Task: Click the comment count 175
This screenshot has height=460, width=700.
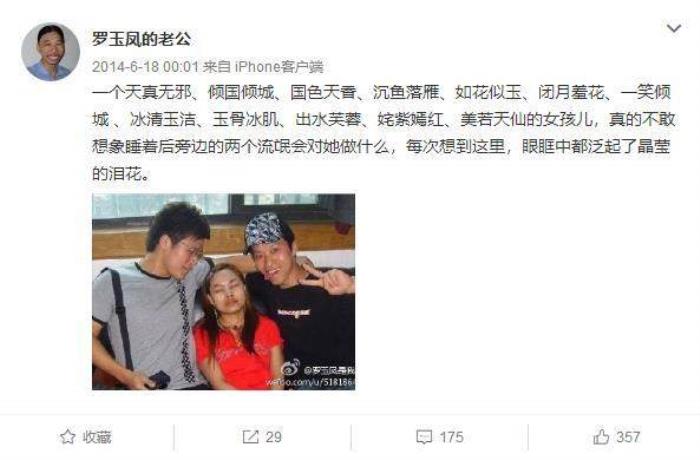Action: click(451, 436)
